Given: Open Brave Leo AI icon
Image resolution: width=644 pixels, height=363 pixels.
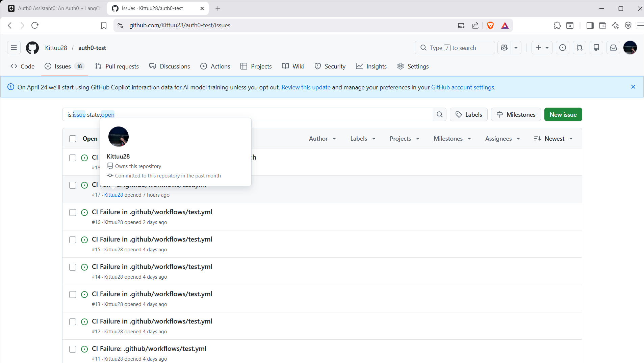Looking at the screenshot, I should point(615,25).
